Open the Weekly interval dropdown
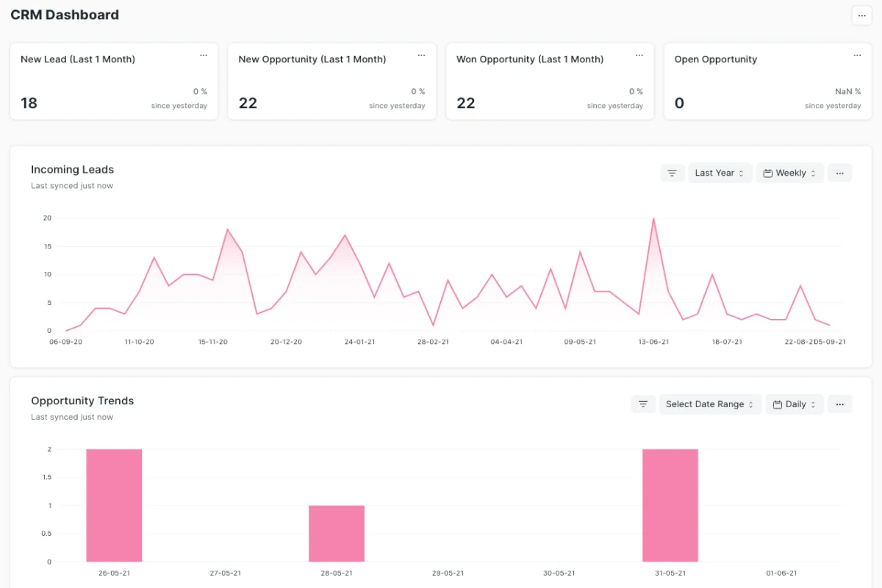The image size is (882, 588). [x=790, y=173]
